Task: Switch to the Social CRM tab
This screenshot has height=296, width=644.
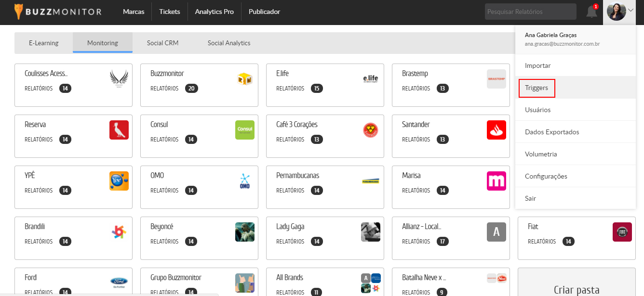Action: click(162, 43)
